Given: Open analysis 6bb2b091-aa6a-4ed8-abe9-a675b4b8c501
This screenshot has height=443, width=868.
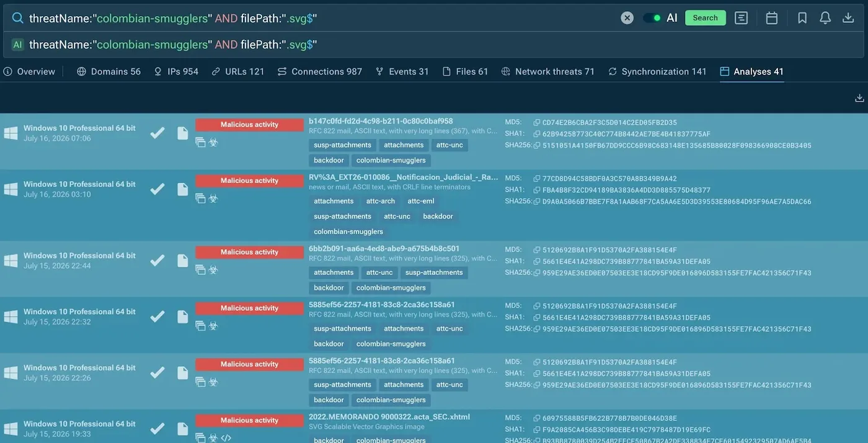Looking at the screenshot, I should 384,248.
